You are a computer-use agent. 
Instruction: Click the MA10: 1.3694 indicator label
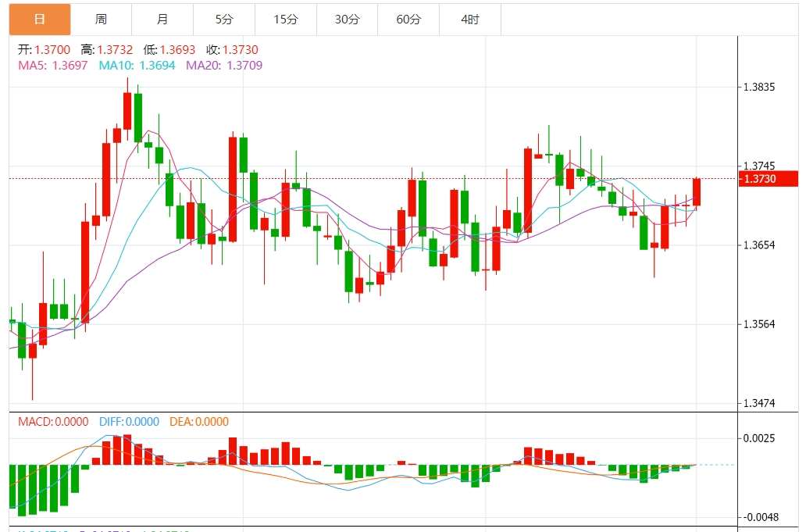point(137,66)
